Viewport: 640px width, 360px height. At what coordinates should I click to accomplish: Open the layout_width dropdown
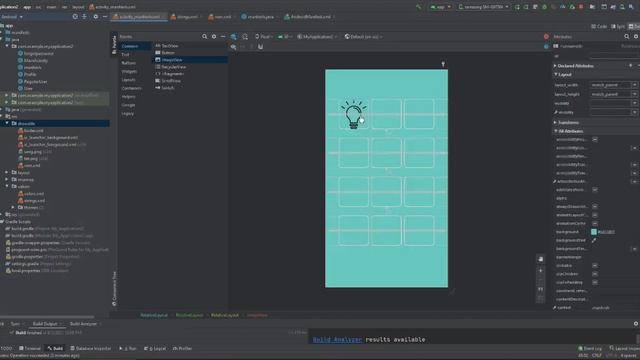click(x=634, y=85)
